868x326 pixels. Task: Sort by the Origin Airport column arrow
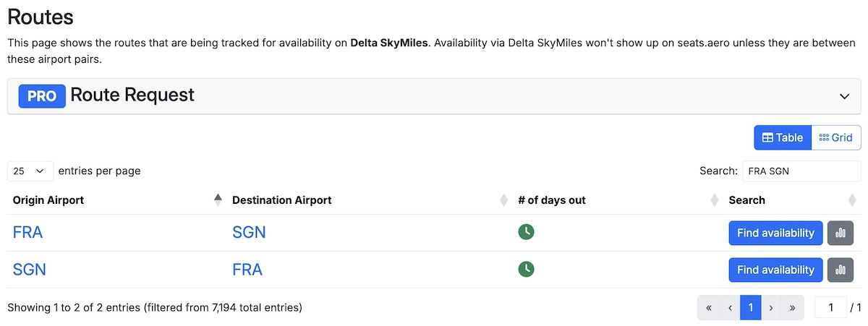tap(218, 200)
